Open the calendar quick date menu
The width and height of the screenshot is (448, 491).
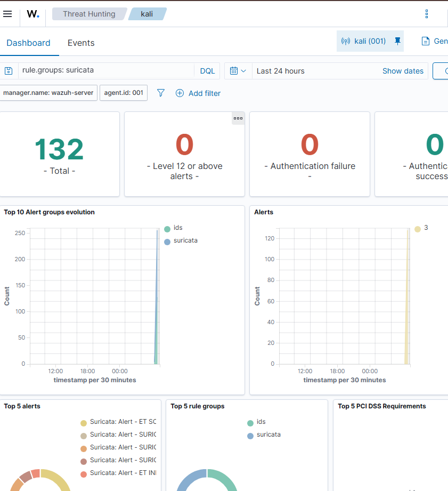click(x=238, y=71)
